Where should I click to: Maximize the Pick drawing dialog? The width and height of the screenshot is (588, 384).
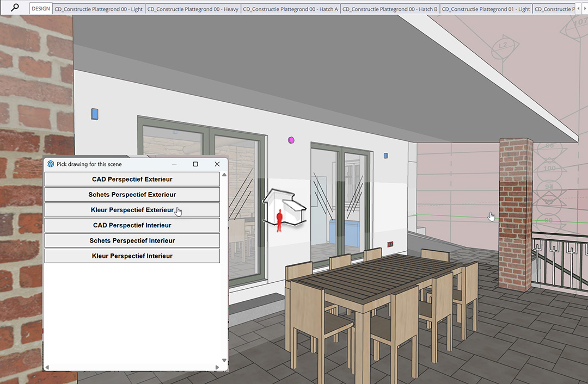[195, 164]
